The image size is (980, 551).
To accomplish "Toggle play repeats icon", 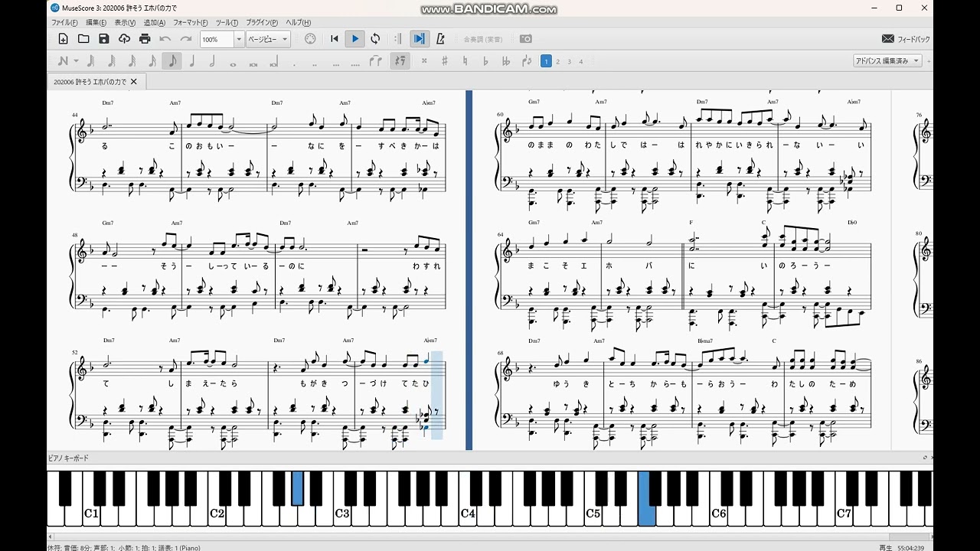I will click(397, 39).
